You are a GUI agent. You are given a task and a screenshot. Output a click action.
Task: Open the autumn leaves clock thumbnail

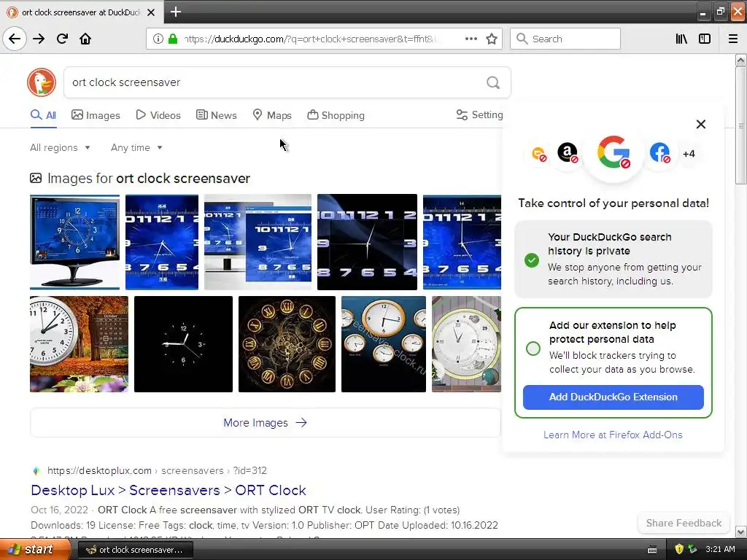coord(79,344)
